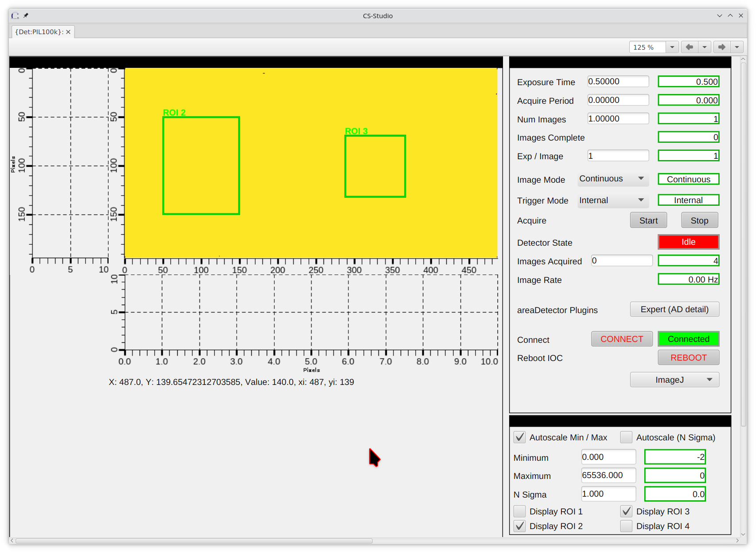Viewport: 756px width, 553px height.
Task: Close the {Det:PIL100k} tab
Action: (x=68, y=32)
